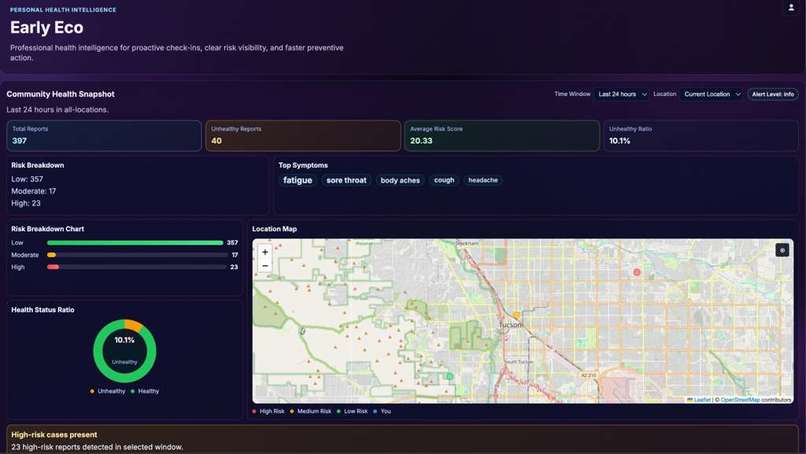Select the cough symptom tag

[x=444, y=180]
